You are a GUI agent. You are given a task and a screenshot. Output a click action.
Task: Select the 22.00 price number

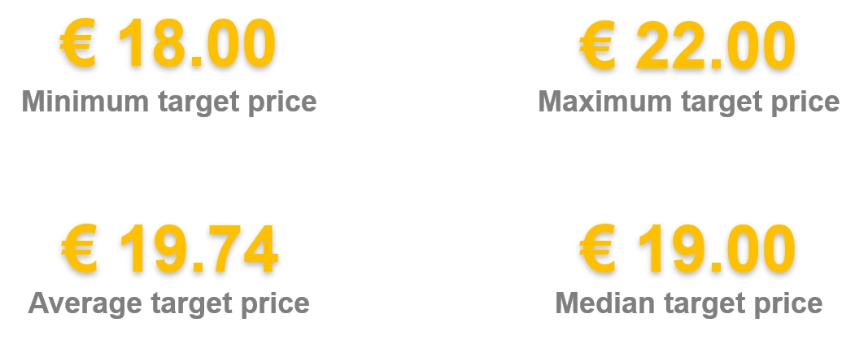[716, 44]
